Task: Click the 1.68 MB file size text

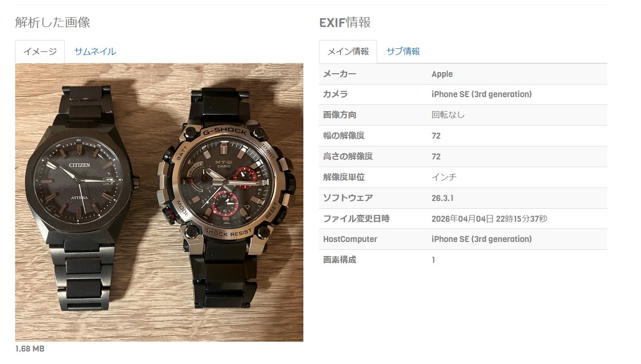Action: (x=30, y=349)
